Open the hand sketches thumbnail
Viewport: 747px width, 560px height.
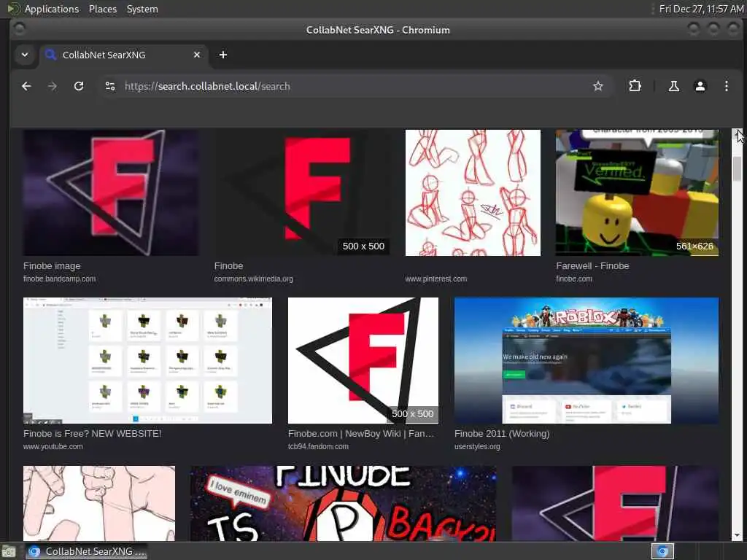(99, 503)
